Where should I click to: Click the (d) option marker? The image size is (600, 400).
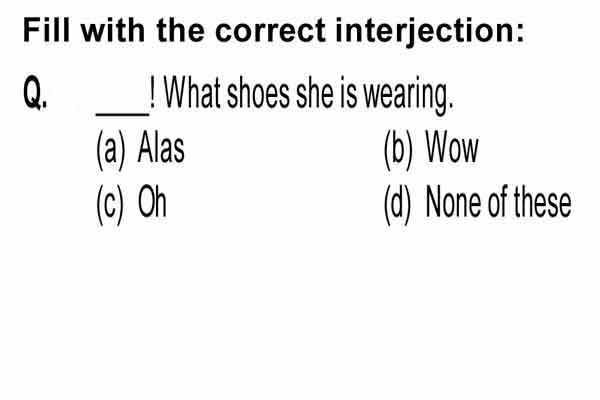(398, 204)
